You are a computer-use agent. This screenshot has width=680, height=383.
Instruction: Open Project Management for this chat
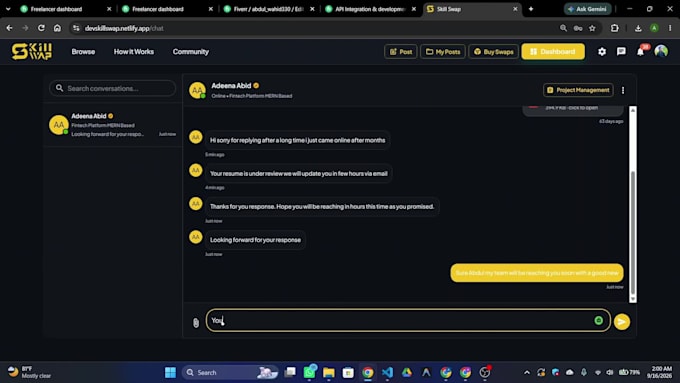click(x=578, y=90)
